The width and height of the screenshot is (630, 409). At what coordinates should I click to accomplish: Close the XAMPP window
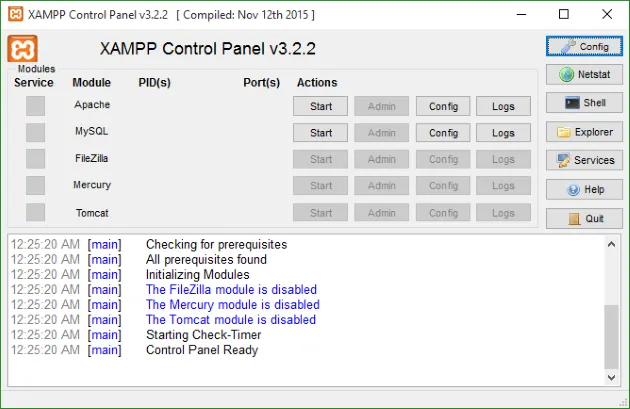pyautogui.click(x=607, y=14)
